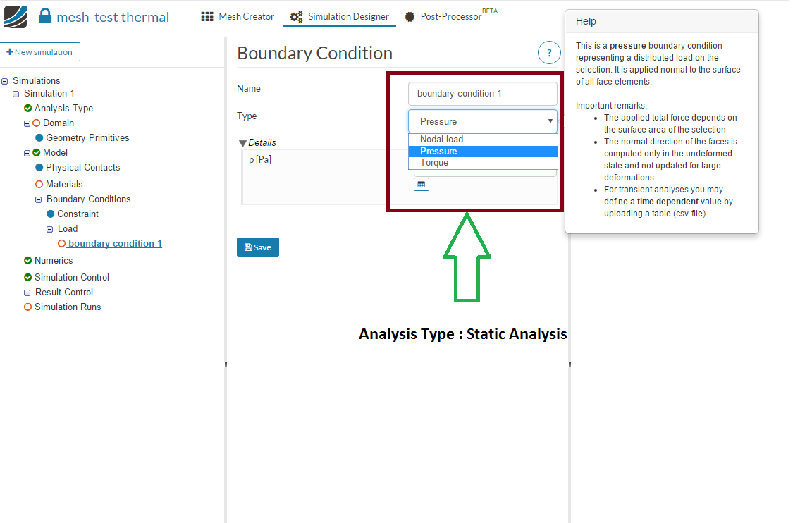Click the blue lock icon beside project name
Image resolution: width=812 pixels, height=523 pixels.
(45, 16)
